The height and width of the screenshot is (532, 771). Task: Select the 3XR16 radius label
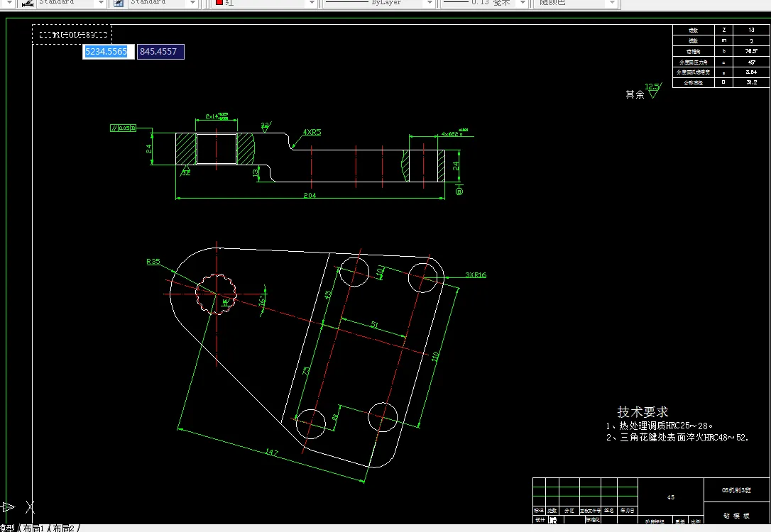[476, 275]
